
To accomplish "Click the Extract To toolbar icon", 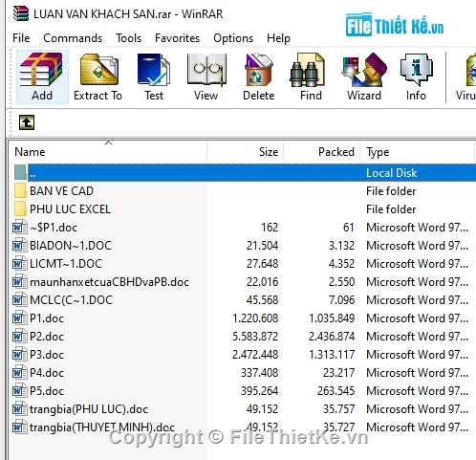I will click(98, 77).
